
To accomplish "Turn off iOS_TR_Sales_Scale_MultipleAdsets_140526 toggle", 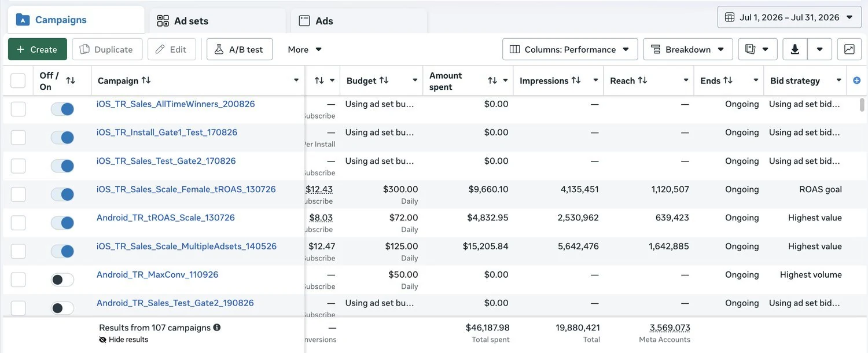I will coord(62,251).
